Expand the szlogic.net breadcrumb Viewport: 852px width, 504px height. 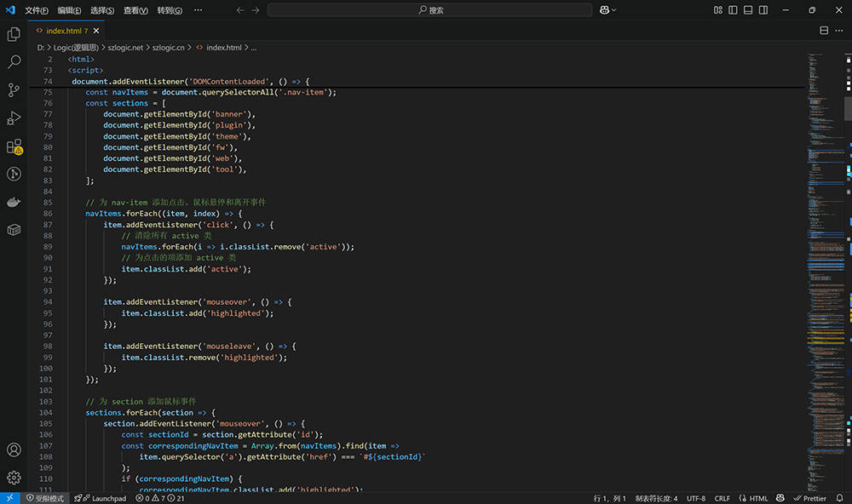(x=125, y=48)
